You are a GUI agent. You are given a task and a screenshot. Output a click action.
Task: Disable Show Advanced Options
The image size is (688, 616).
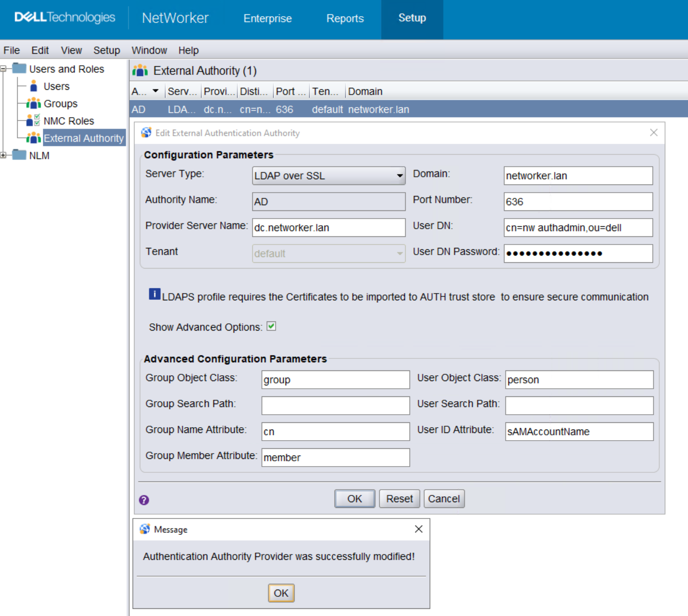click(x=271, y=326)
